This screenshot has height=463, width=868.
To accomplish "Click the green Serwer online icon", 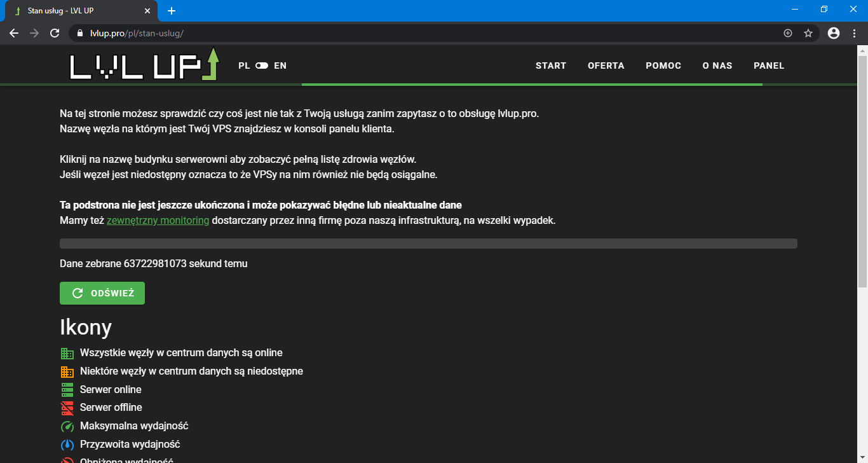I will coord(67,390).
